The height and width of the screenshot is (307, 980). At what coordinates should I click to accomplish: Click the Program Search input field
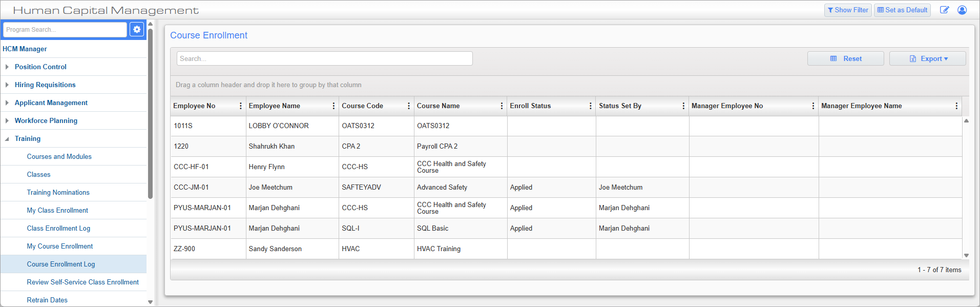pos(65,30)
